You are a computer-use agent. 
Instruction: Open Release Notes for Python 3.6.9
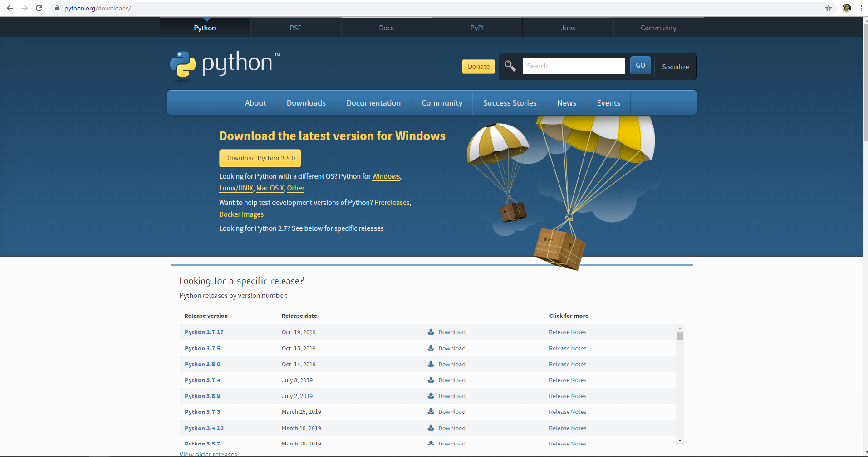[x=568, y=396]
